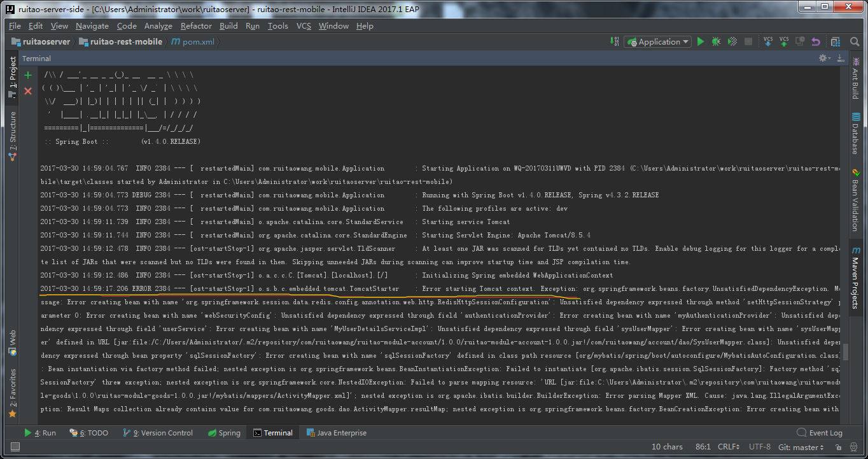This screenshot has width=868, height=459.
Task: Open the Analyze menu
Action: coord(158,26)
